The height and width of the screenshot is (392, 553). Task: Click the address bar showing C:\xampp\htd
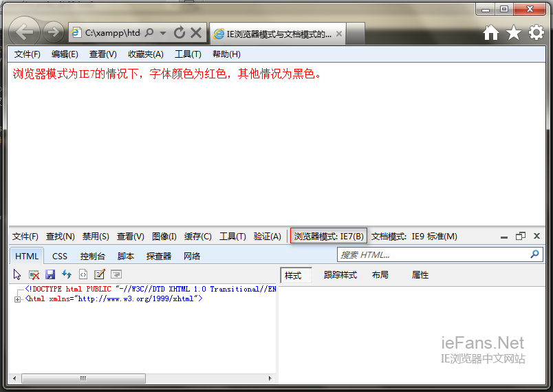pos(112,33)
